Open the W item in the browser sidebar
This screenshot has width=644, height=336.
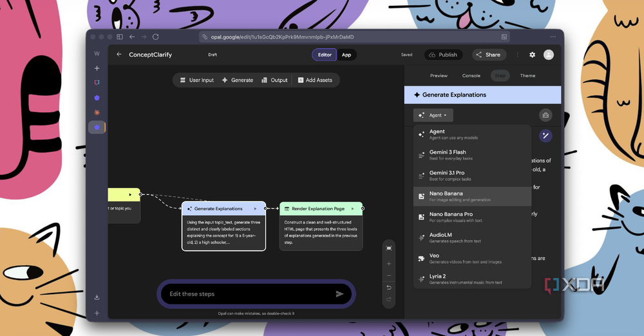[97, 53]
